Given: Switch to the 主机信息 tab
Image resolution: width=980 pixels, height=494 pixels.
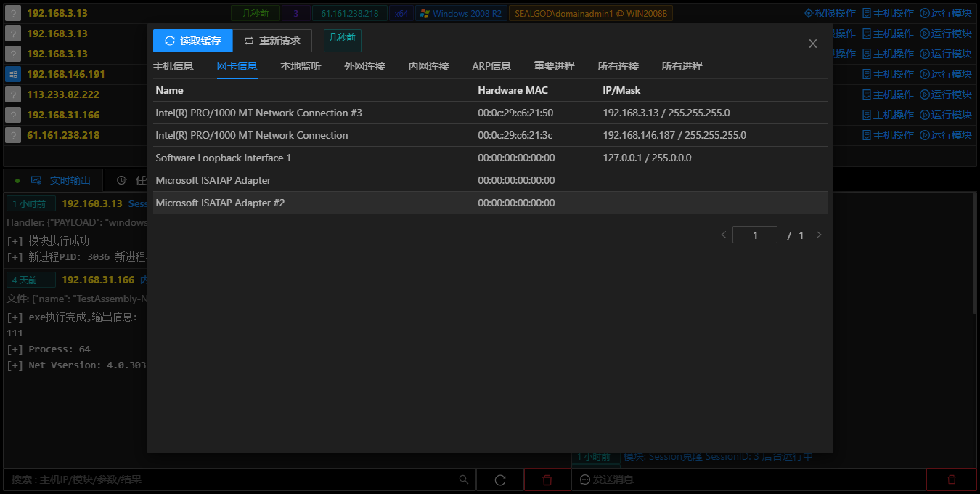Looking at the screenshot, I should pyautogui.click(x=173, y=66).
